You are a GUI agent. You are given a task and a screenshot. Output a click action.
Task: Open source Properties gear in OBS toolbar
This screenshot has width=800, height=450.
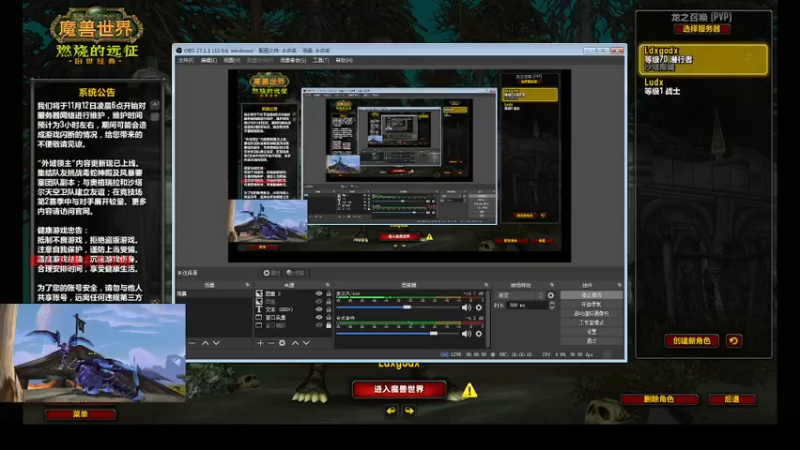[x=271, y=273]
